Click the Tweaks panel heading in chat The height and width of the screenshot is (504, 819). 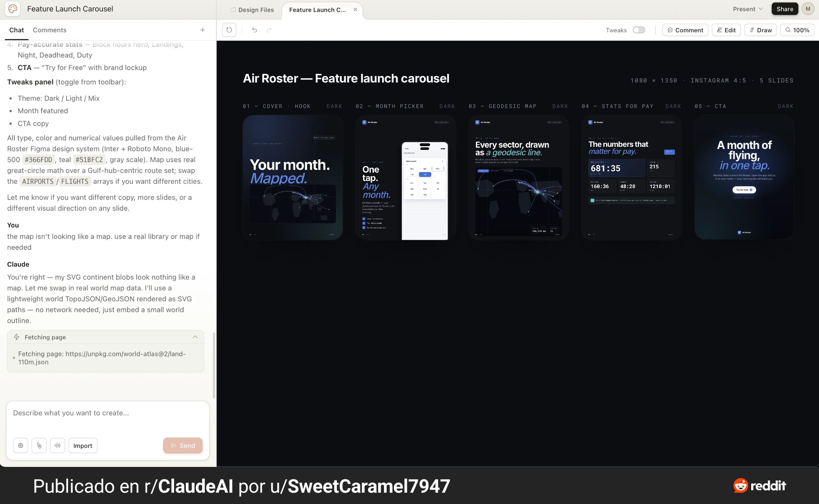30,82
